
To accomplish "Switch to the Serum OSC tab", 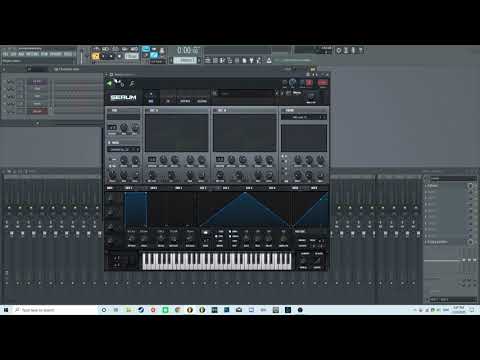I will click(x=151, y=101).
